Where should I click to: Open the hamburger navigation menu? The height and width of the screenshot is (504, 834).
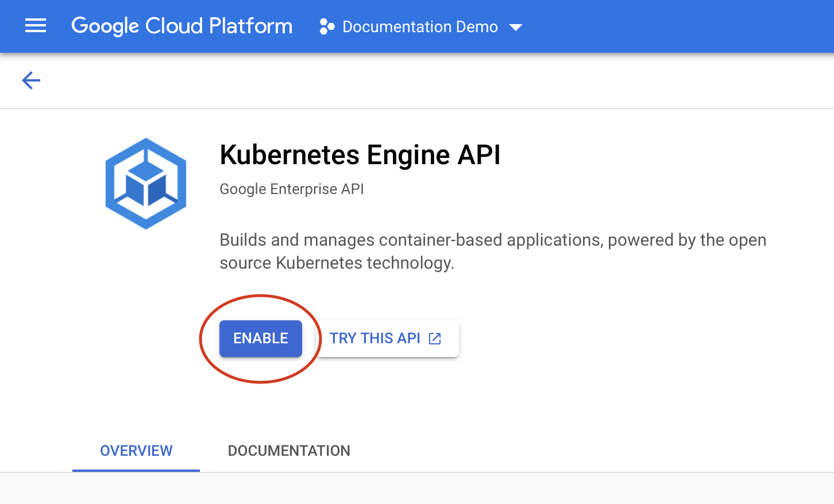click(x=36, y=26)
